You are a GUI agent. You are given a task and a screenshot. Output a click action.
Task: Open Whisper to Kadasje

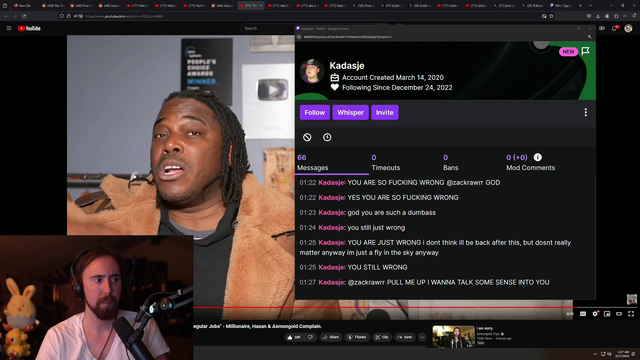[x=350, y=112]
